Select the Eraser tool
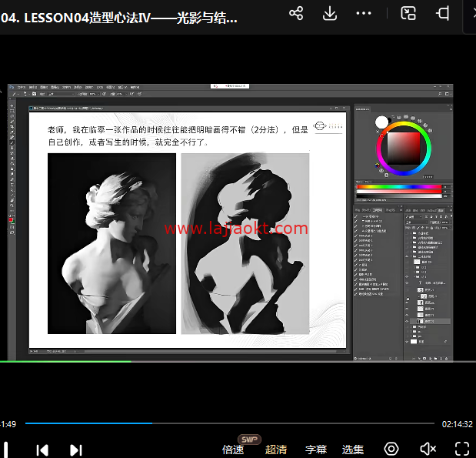Viewport: 476px width, 458px height. [12, 158]
